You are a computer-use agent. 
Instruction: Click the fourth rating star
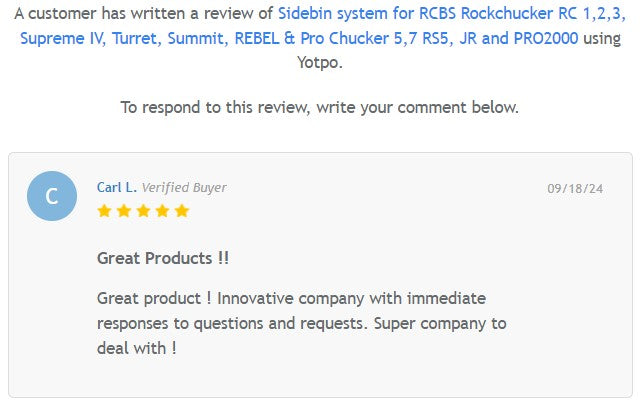coord(162,211)
